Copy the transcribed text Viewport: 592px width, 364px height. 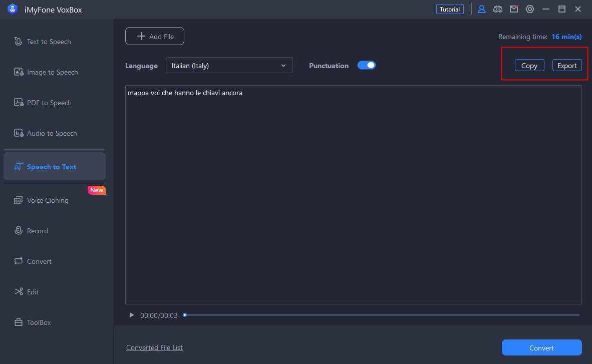(529, 65)
